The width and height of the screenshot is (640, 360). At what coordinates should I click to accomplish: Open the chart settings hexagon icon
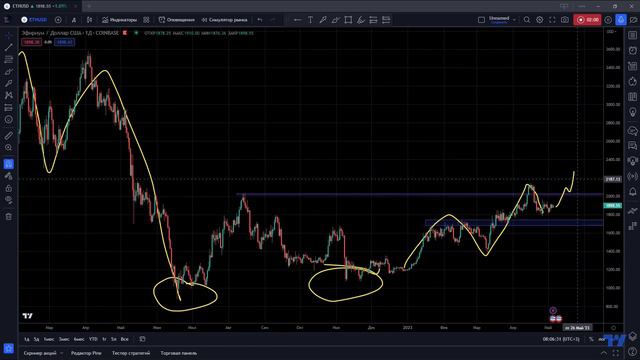[x=540, y=20]
